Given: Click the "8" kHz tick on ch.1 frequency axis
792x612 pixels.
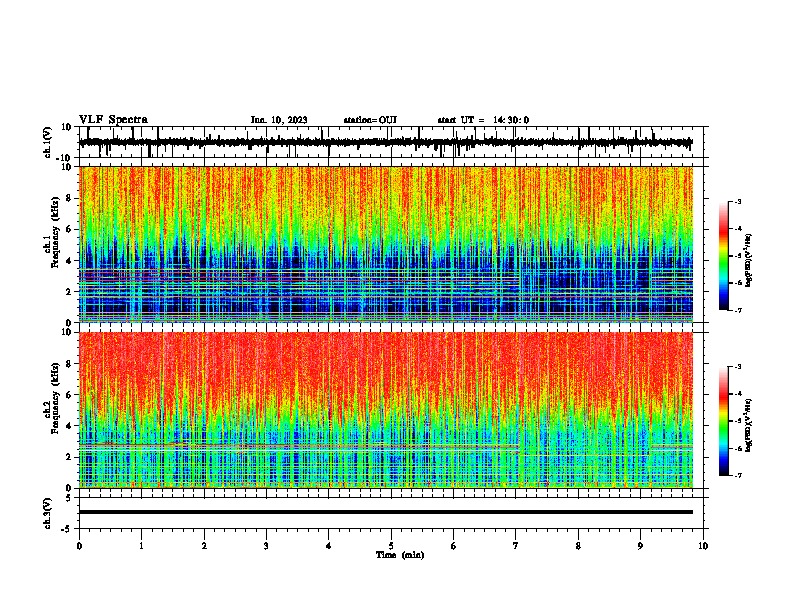Looking at the screenshot, I should click(x=69, y=198).
